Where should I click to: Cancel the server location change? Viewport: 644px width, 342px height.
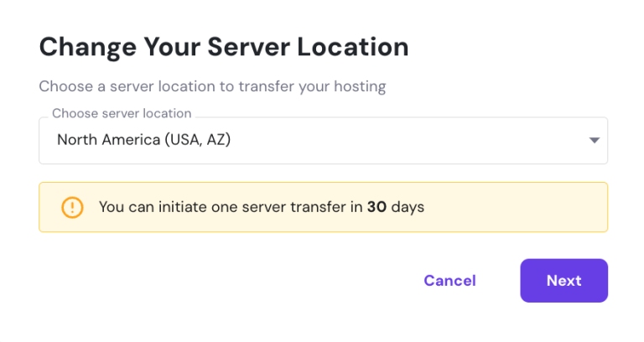[449, 281]
